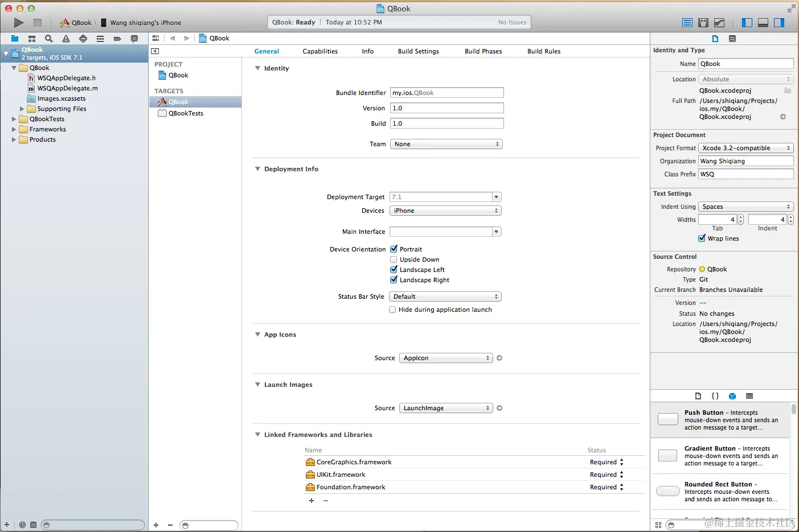Show the File Template library
The image size is (799, 532).
click(698, 396)
